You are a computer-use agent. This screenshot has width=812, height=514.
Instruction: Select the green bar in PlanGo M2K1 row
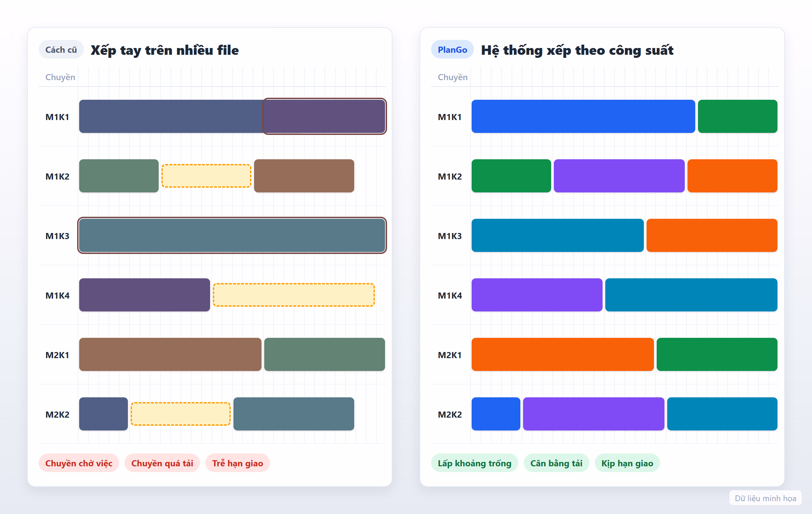click(x=717, y=354)
